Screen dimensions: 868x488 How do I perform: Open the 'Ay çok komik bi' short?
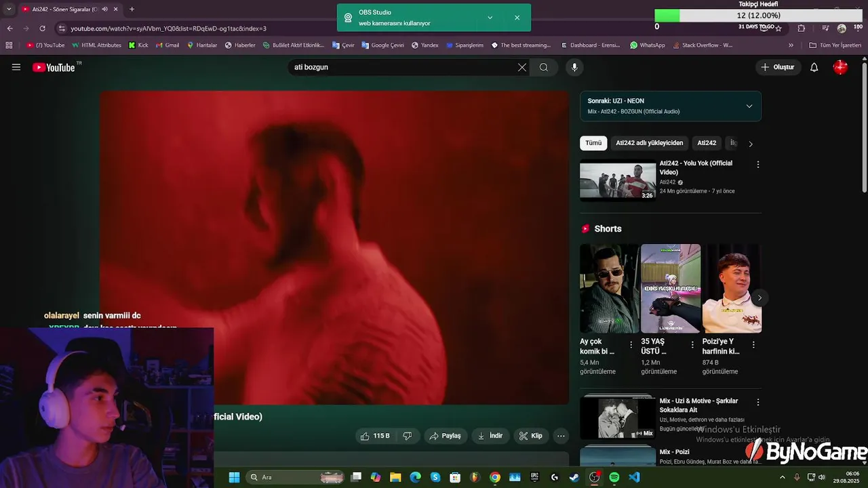[x=609, y=288]
